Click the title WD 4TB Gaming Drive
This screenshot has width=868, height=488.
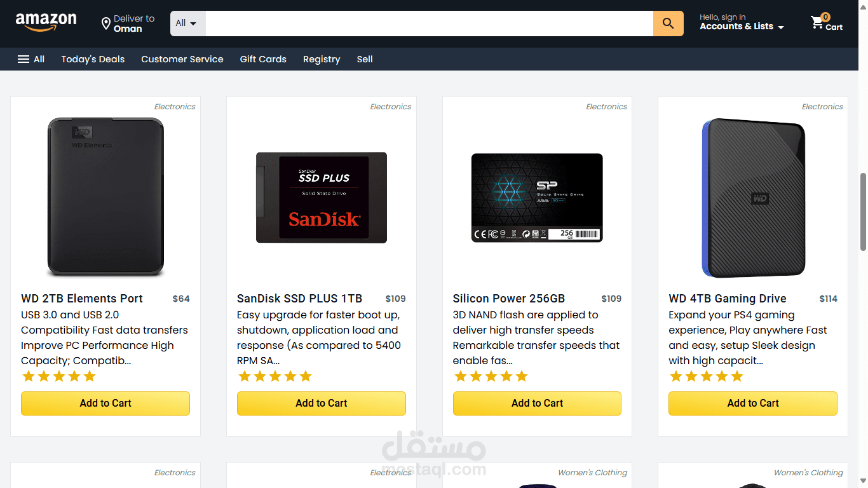[x=728, y=299]
